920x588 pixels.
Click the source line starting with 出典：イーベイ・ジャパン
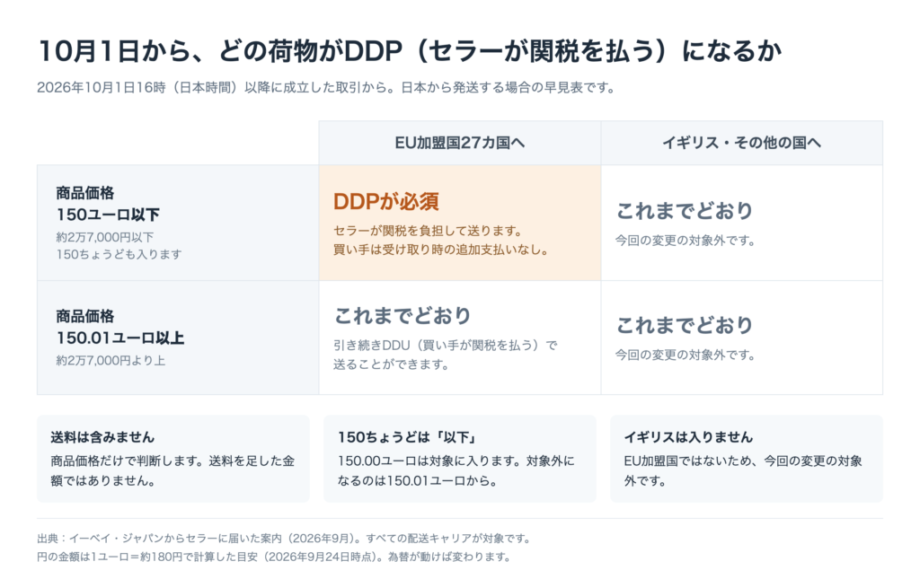coord(285,538)
